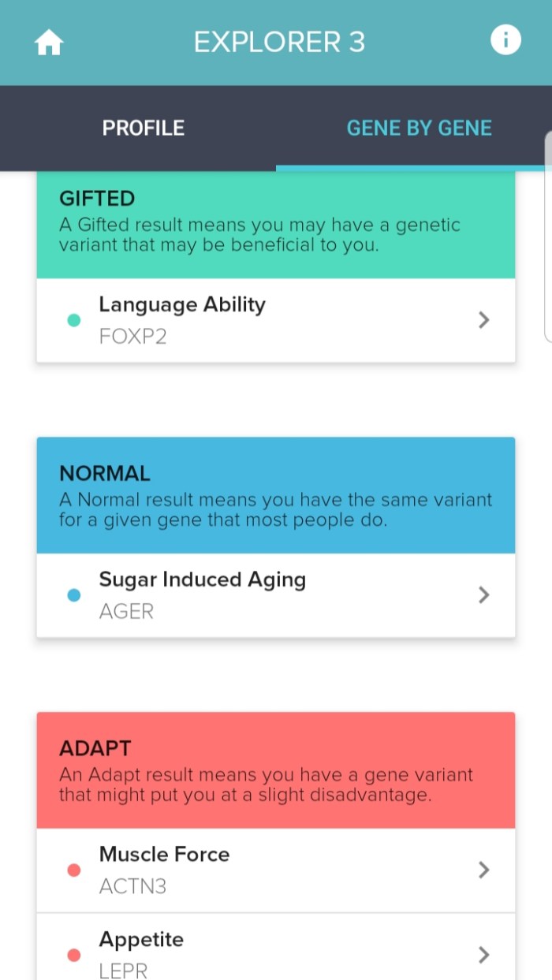Click the Muscle Force title text

[164, 855]
